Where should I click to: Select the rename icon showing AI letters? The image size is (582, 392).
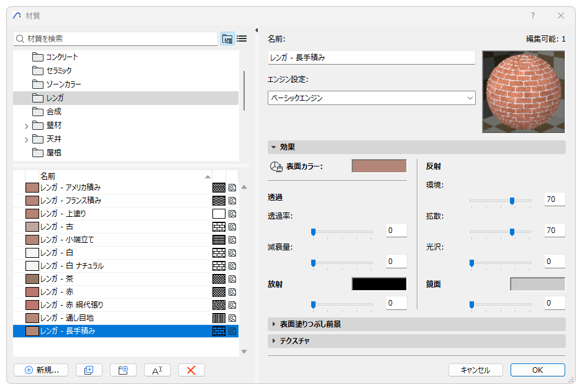point(157,370)
